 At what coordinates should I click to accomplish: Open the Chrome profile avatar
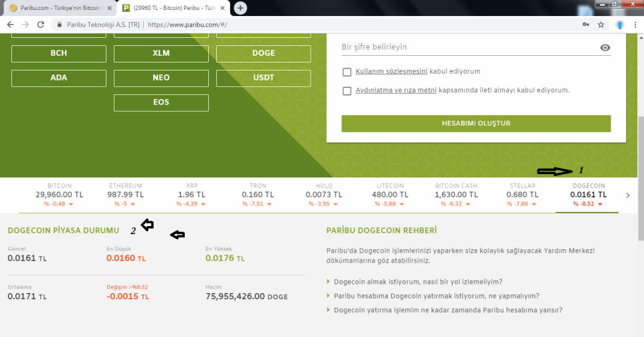coord(620,25)
